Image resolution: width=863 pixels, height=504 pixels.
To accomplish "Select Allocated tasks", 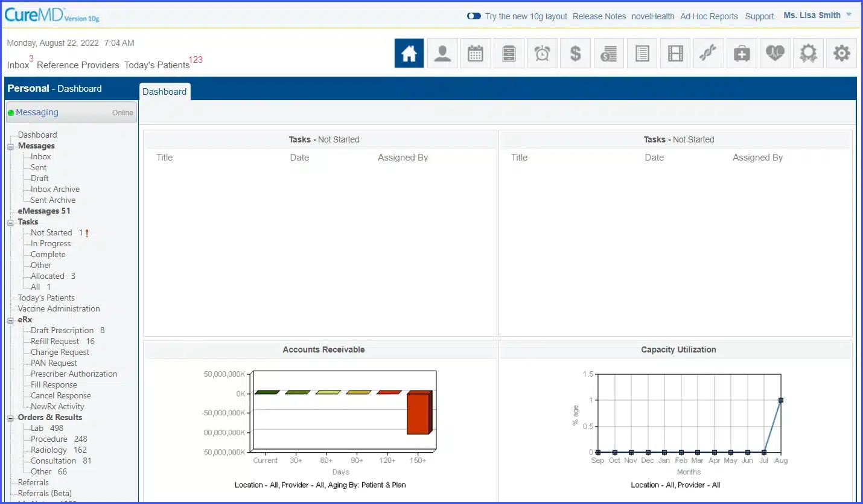I will click(48, 276).
